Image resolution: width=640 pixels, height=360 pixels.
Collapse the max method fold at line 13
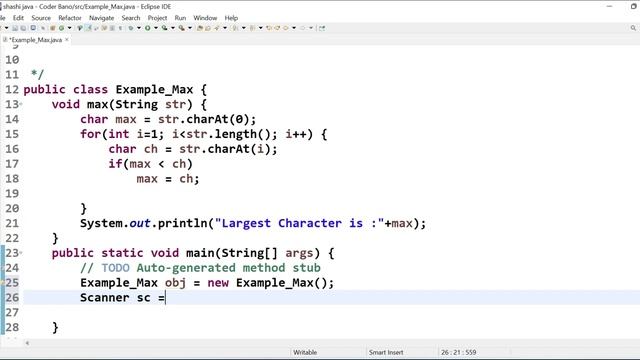(x=21, y=104)
